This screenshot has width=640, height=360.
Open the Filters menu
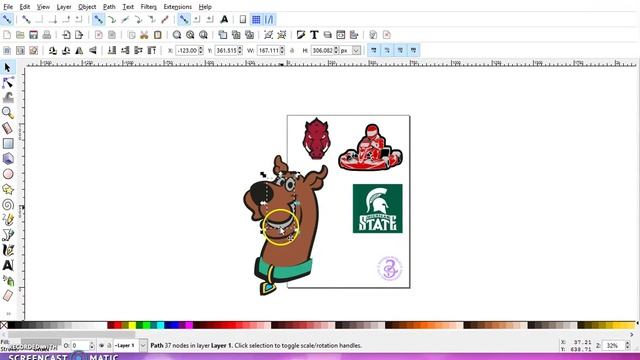point(148,7)
